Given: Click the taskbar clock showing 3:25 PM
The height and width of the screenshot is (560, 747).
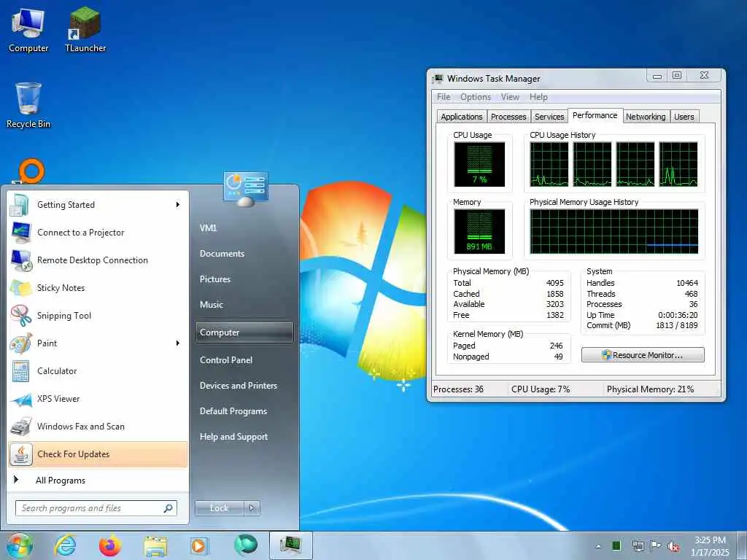Looking at the screenshot, I should click(710, 546).
